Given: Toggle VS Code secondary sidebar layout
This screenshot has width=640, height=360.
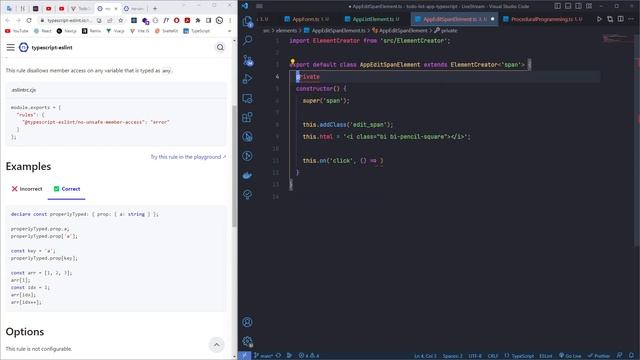Looking at the screenshot, I should click(578, 6).
